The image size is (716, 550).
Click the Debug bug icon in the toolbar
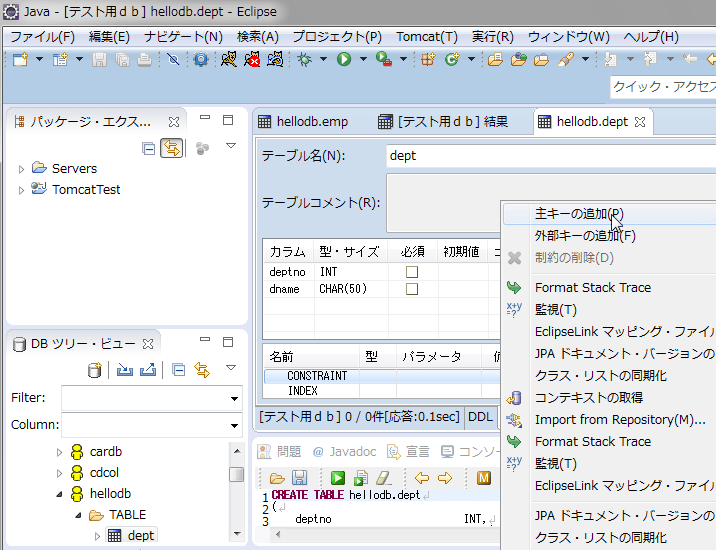pyautogui.click(x=304, y=60)
